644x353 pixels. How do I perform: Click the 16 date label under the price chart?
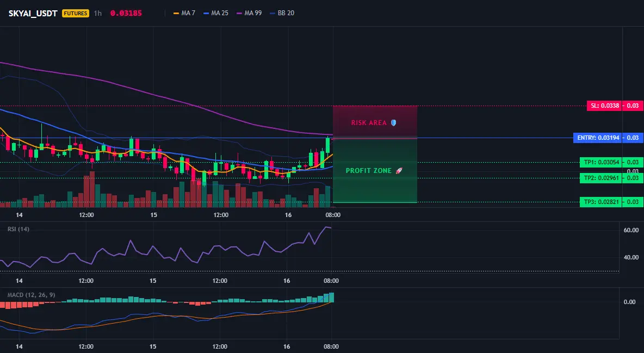point(288,215)
